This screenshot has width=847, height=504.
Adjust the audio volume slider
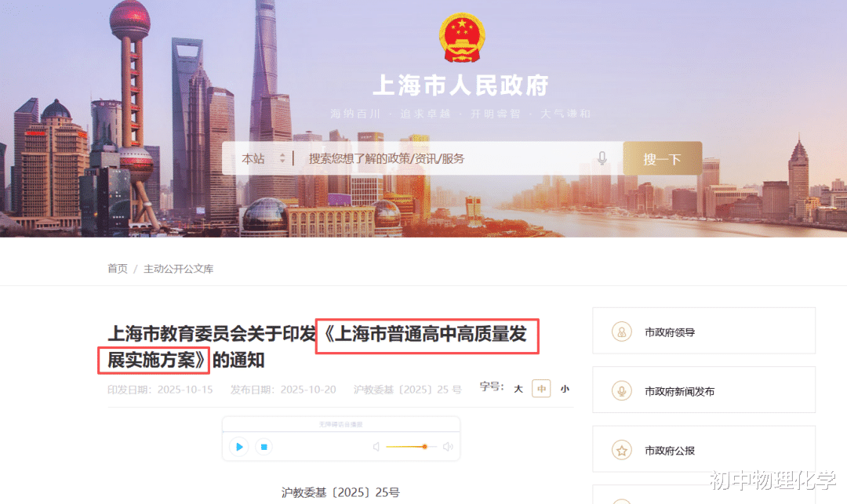pyautogui.click(x=410, y=447)
